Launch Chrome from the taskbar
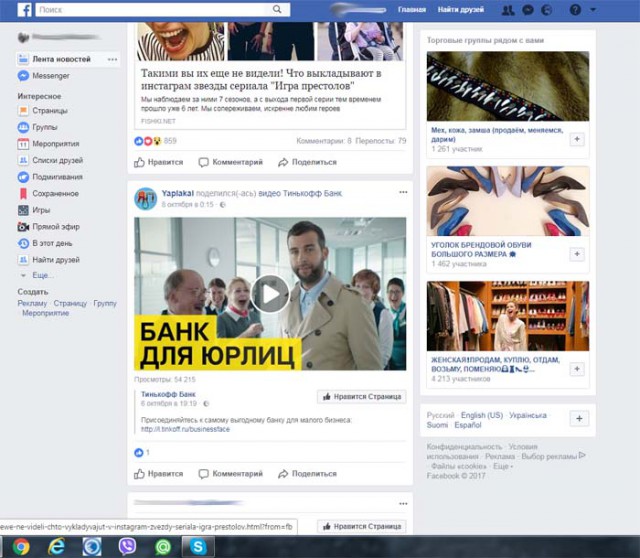 [21, 547]
